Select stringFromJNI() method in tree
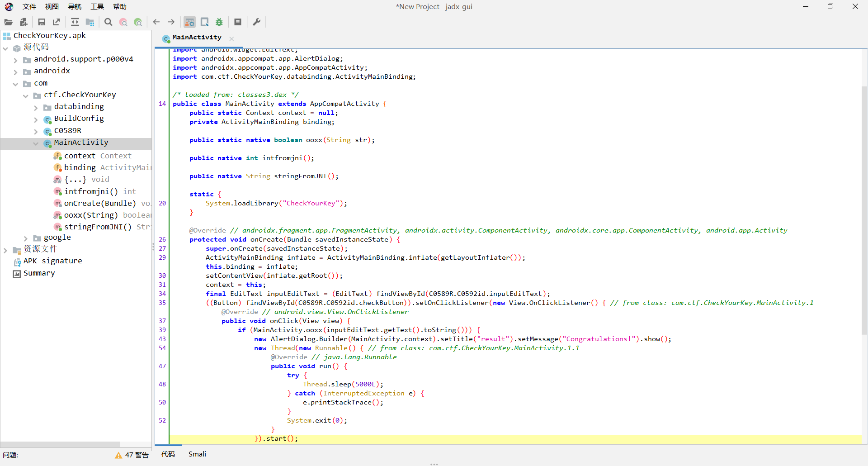Screen dimensions: 868x466 pyautogui.click(x=108, y=227)
